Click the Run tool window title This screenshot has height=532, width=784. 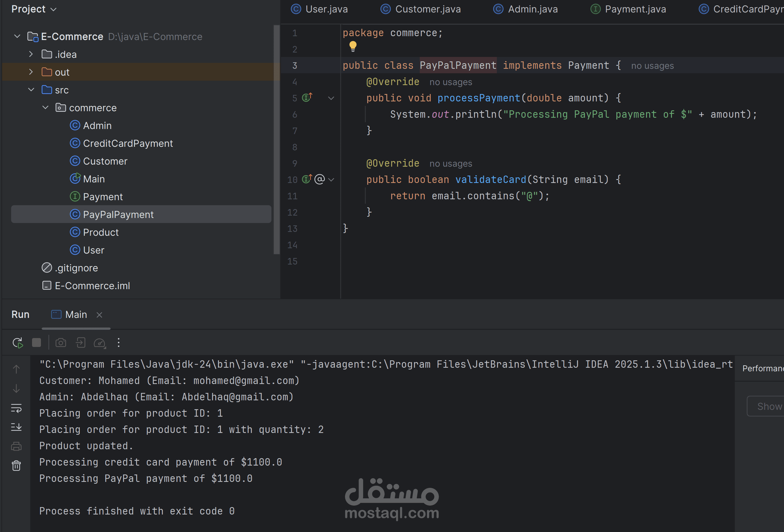coord(20,314)
